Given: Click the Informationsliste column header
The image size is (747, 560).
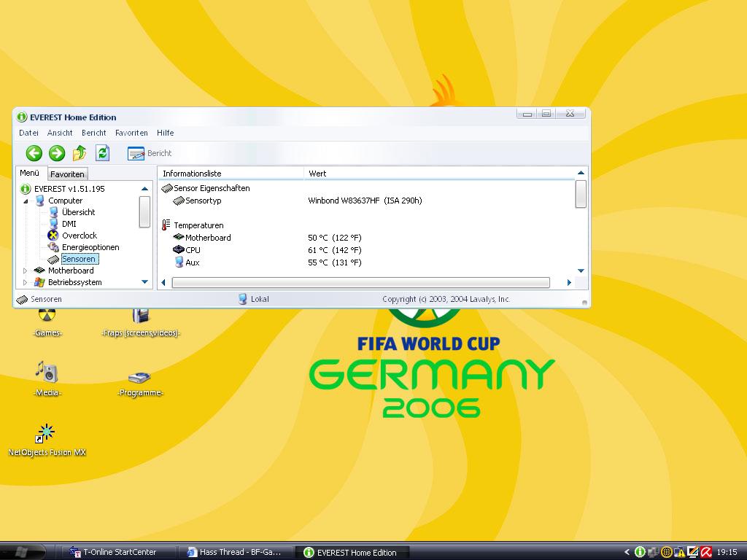Looking at the screenshot, I should tap(231, 174).
